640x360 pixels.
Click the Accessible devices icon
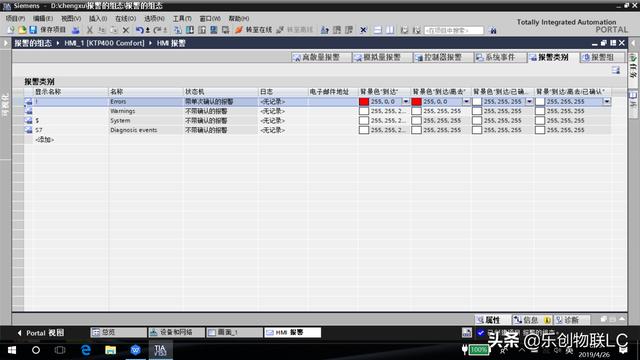(325, 30)
